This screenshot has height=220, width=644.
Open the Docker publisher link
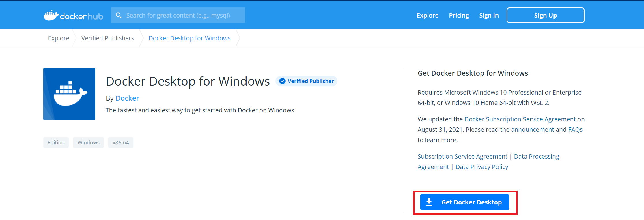[127, 98]
